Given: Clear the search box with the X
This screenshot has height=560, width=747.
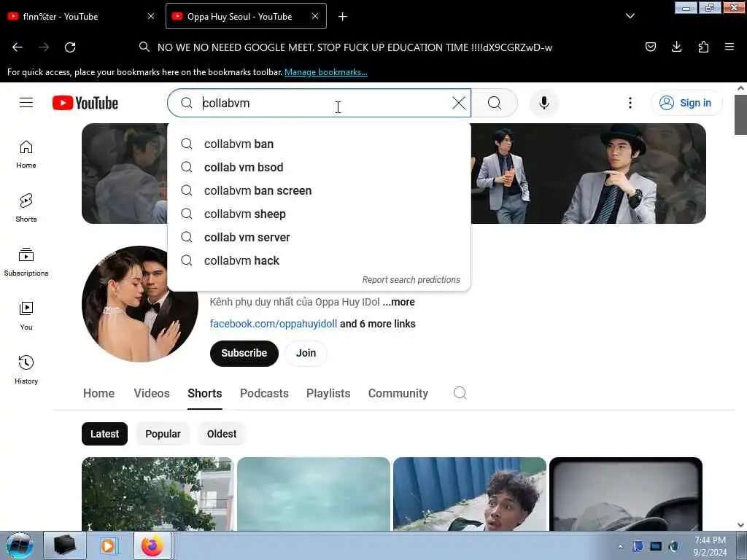Looking at the screenshot, I should tap(459, 103).
